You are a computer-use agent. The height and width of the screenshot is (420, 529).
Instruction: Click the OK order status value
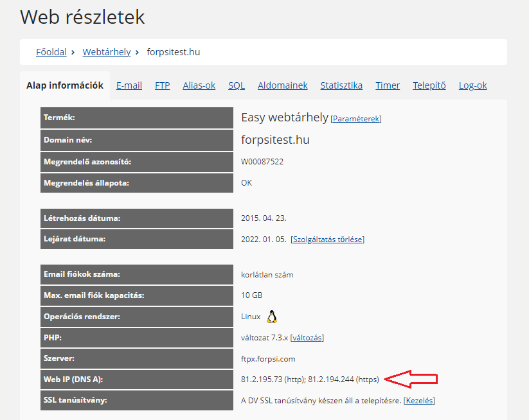pos(247,182)
